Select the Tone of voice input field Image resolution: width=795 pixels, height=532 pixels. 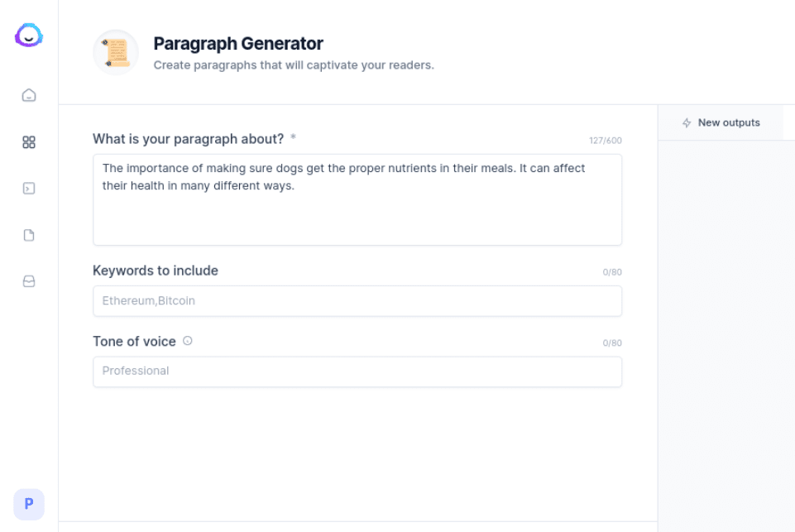pos(357,371)
